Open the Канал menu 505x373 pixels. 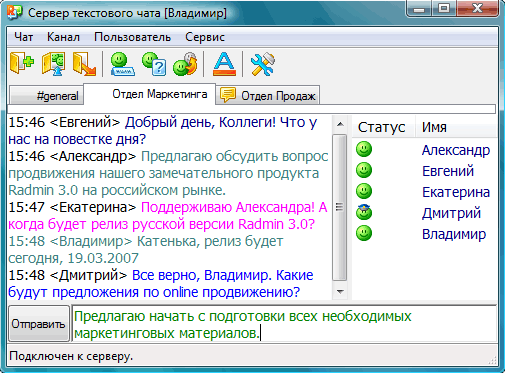(63, 37)
